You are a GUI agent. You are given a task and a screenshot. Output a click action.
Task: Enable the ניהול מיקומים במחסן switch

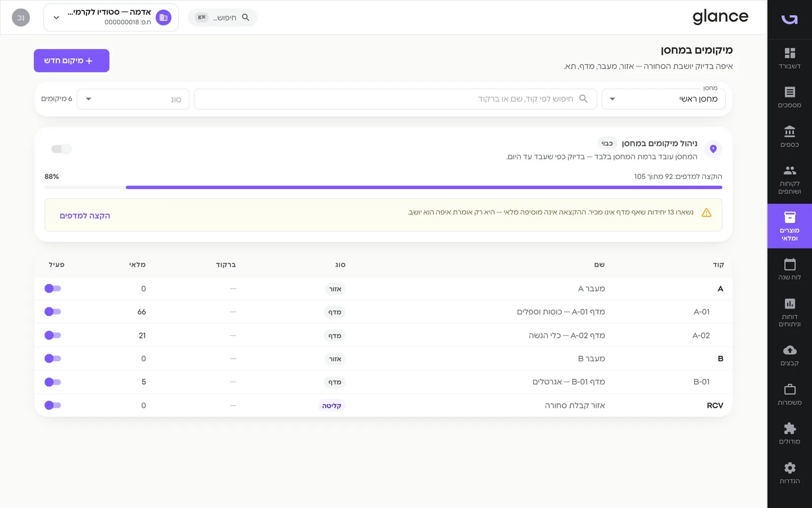point(61,149)
